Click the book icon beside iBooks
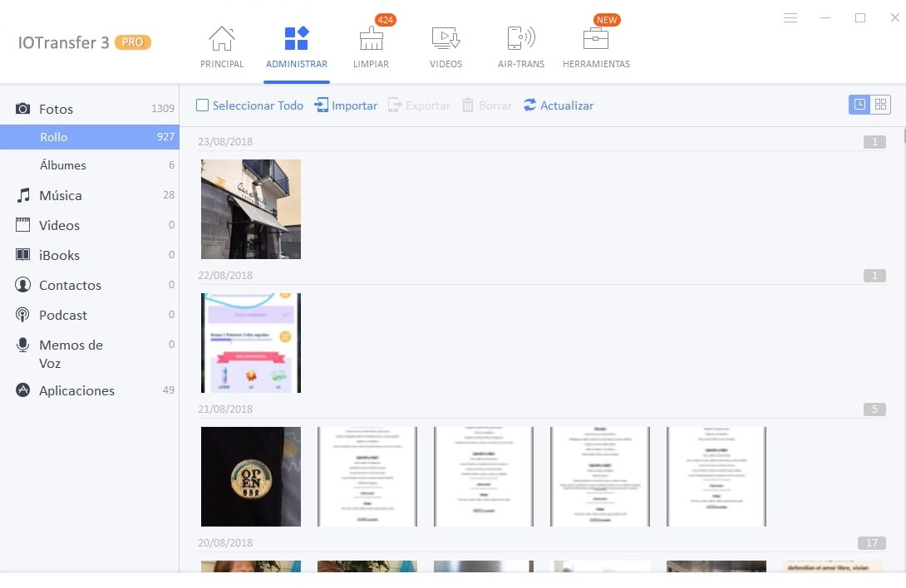 22,255
